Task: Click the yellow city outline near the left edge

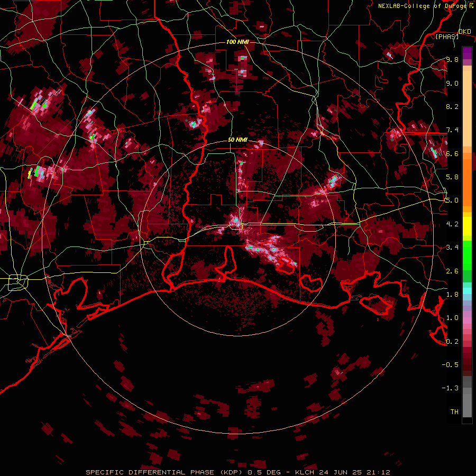Action: (x=18, y=282)
